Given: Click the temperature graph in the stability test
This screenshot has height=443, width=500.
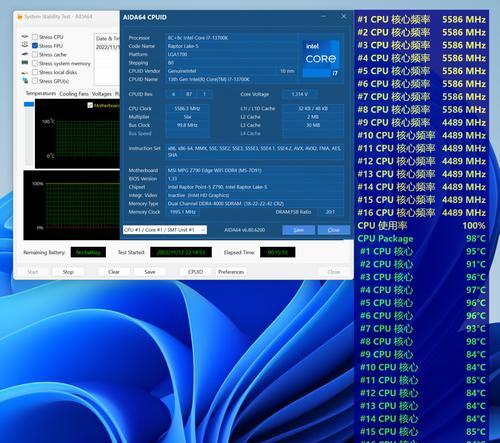Looking at the screenshot, I should point(77,133).
